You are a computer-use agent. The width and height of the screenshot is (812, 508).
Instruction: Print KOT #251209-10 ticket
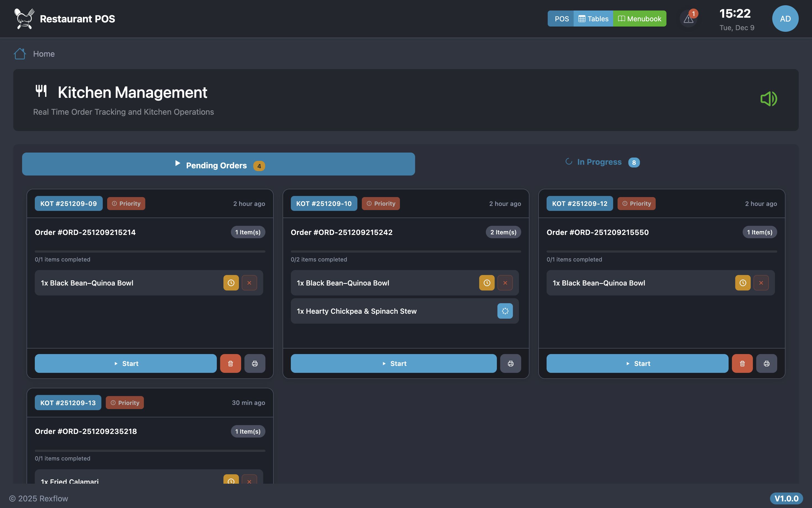[x=510, y=363]
